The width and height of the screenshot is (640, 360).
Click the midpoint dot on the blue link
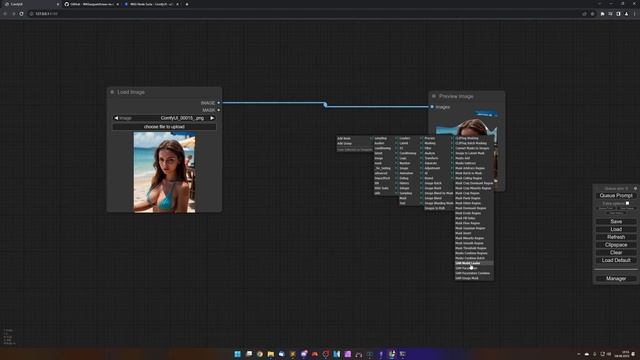click(325, 105)
